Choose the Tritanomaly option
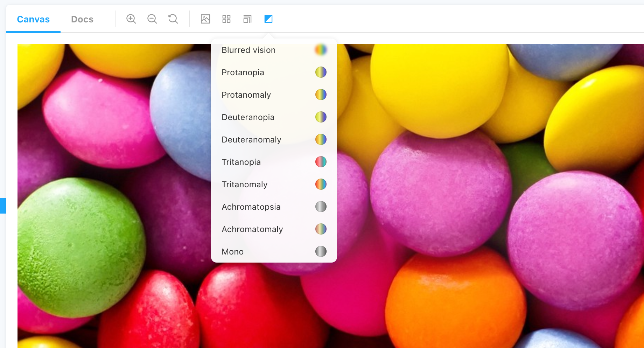 click(x=274, y=185)
